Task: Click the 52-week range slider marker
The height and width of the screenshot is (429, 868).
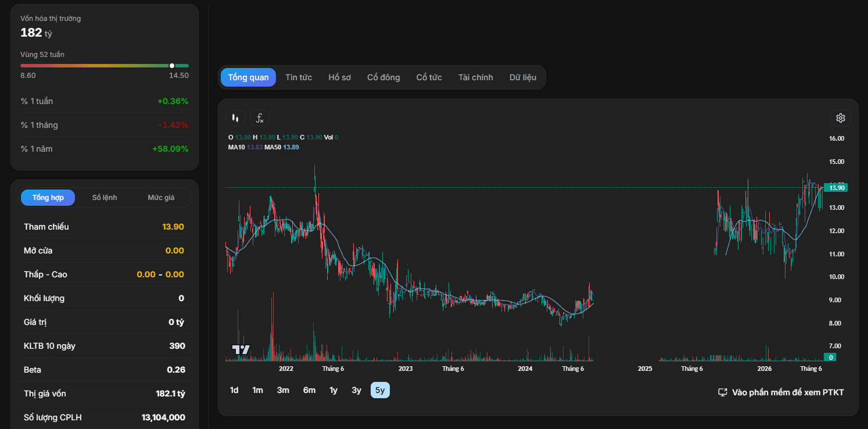Action: [x=172, y=66]
